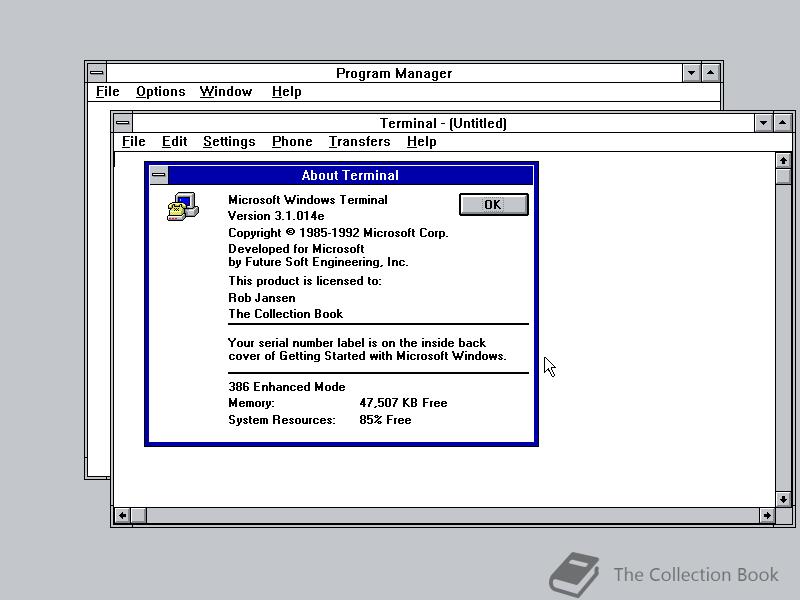Click the Program Manager title bar
The image size is (800, 600).
[x=394, y=73]
